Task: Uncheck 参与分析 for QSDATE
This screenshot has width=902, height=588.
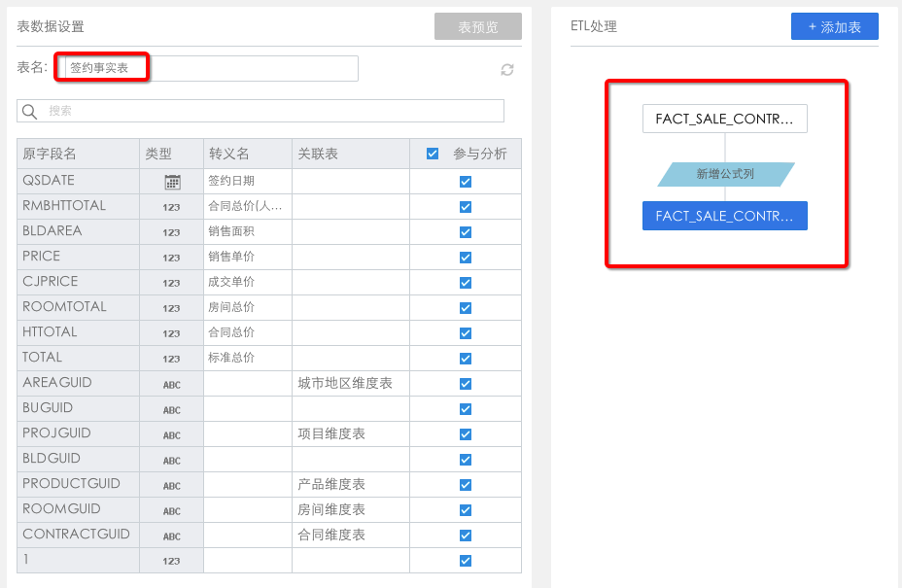Action: click(466, 182)
